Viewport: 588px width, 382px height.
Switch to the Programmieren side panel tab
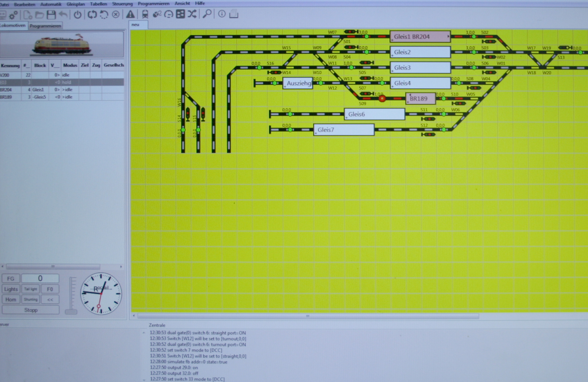click(x=45, y=26)
